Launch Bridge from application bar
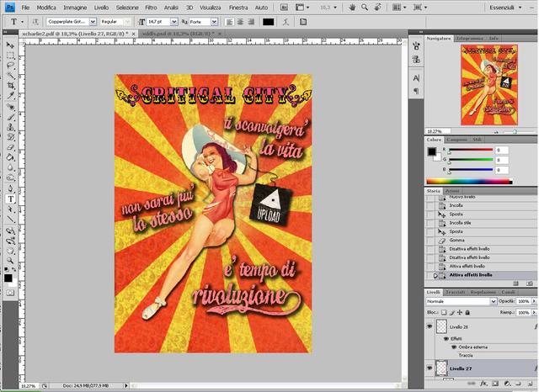Viewport: 539px width, 392px height. point(284,8)
